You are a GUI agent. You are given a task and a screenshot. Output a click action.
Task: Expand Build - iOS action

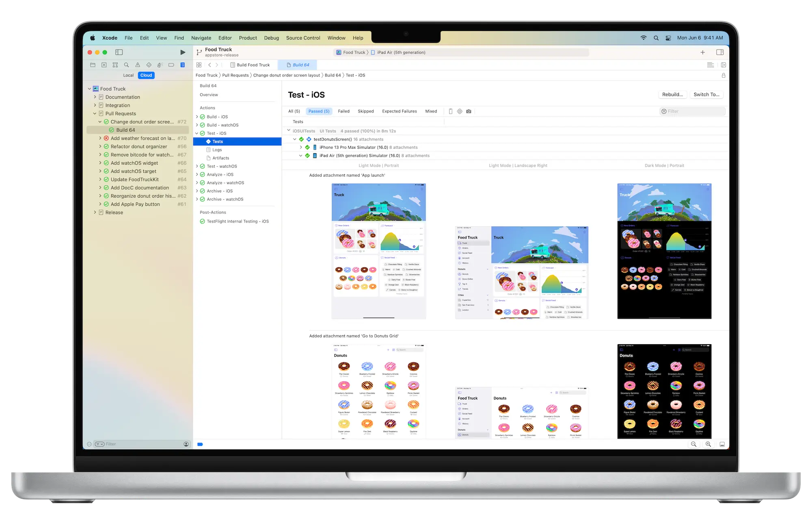tap(197, 117)
